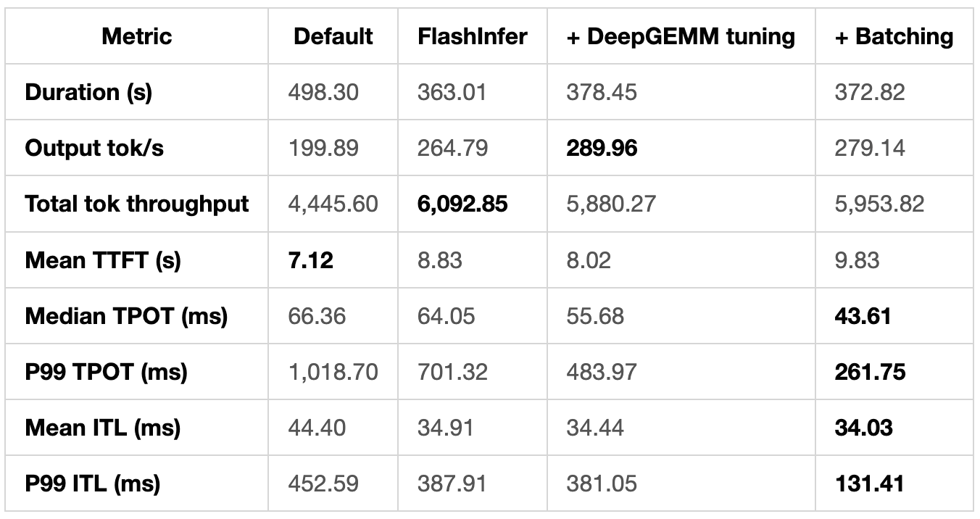Select the Duration (s) row label

(88, 92)
